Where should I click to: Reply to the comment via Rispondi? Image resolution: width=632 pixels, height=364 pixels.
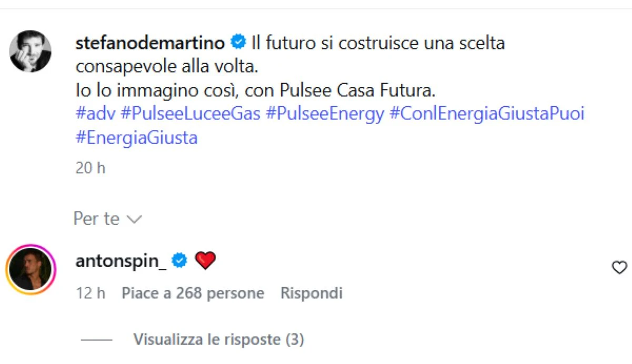311,293
